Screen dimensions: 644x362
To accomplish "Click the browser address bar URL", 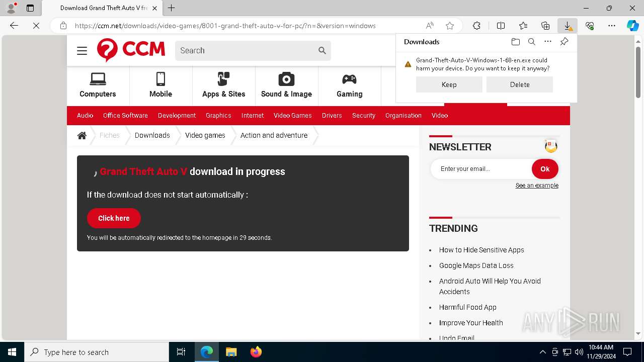I will (225, 26).
